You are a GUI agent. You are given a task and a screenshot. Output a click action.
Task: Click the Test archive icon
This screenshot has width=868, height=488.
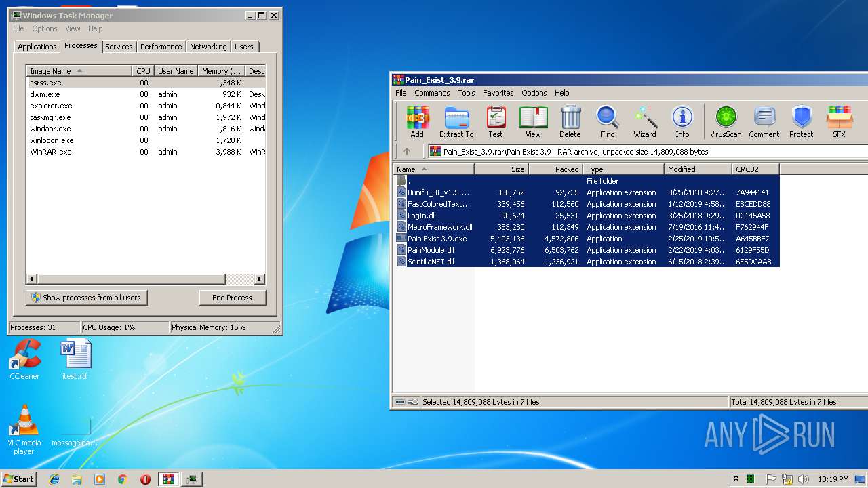coord(496,121)
